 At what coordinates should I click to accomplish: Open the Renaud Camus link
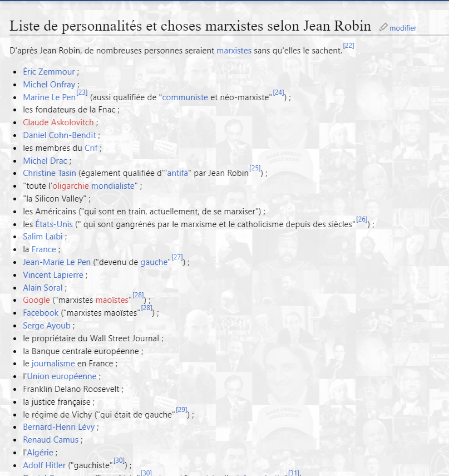coord(51,440)
